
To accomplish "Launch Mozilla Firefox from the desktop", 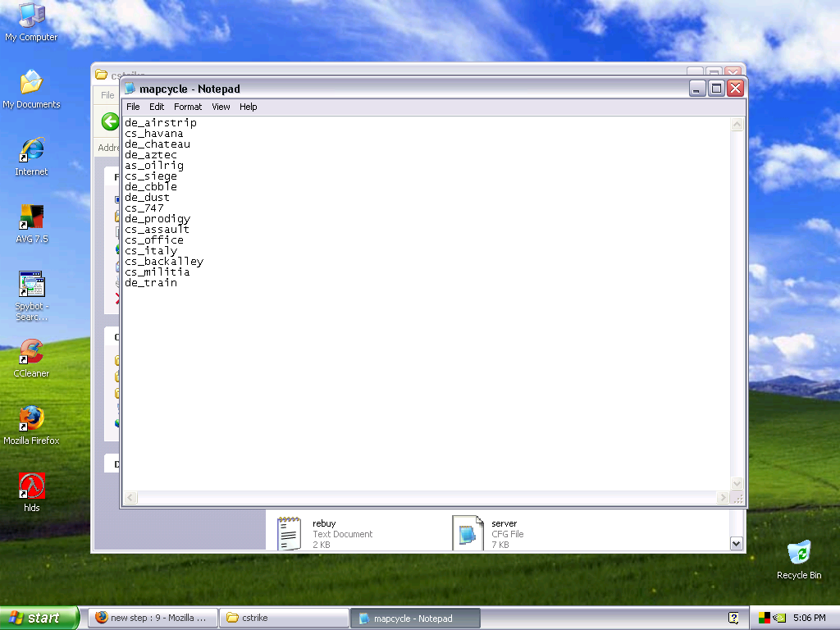I will click(x=31, y=419).
